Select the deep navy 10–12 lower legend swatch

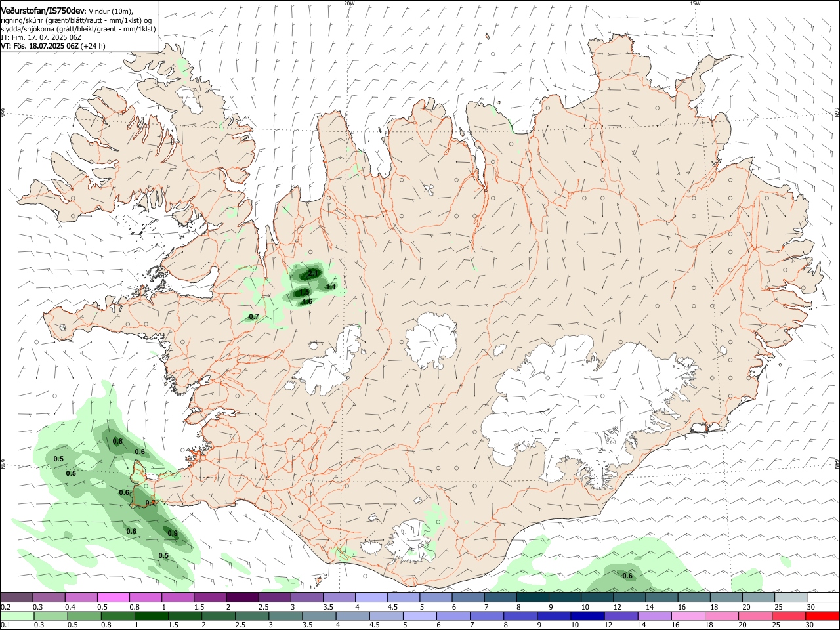click(587, 616)
